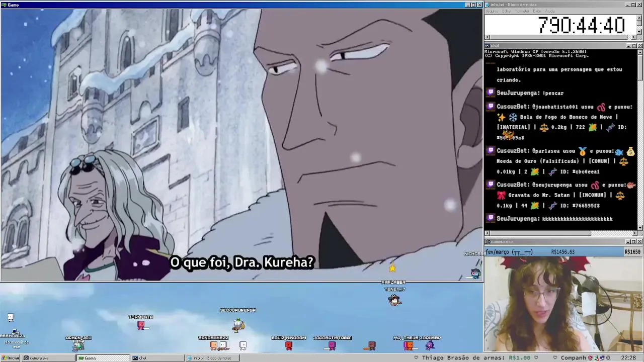Open the Editar menu in Bloco de notas

pos(506,11)
